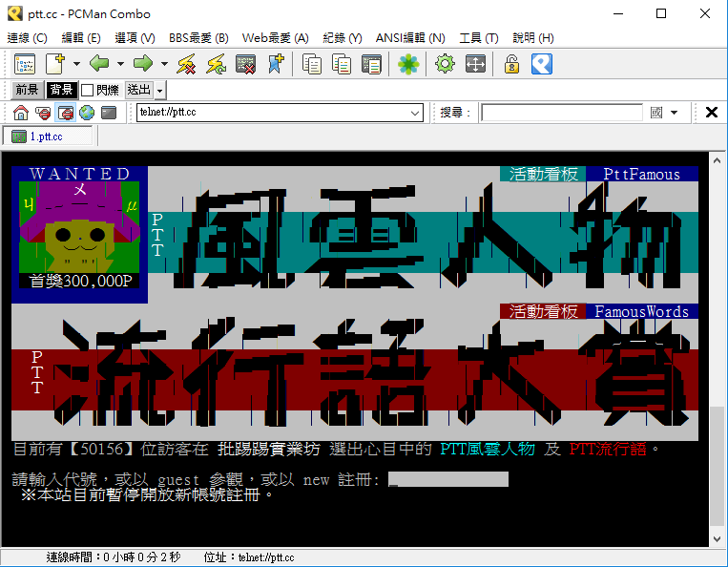The height and width of the screenshot is (567, 728).
Task: Click the globe web icon
Action: click(x=87, y=113)
